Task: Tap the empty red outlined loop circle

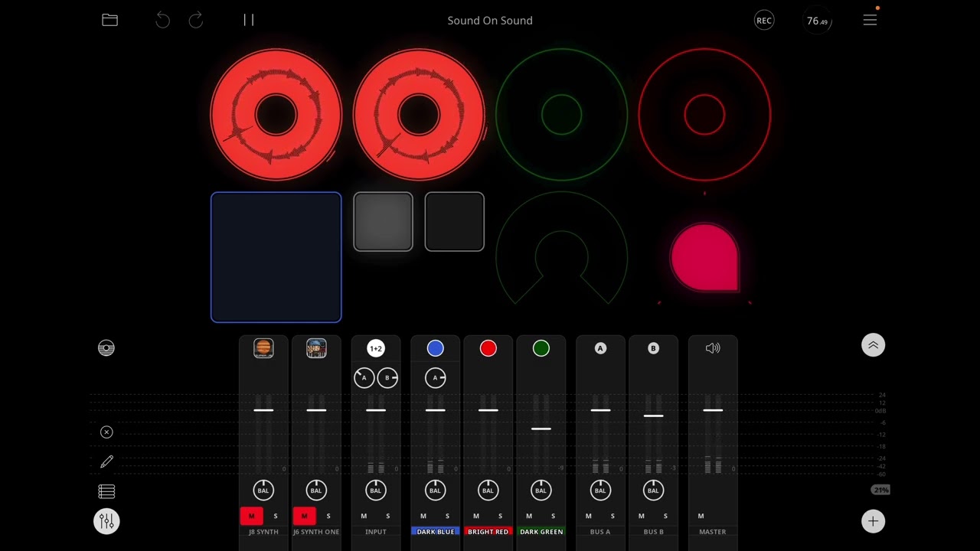Action: pos(704,115)
